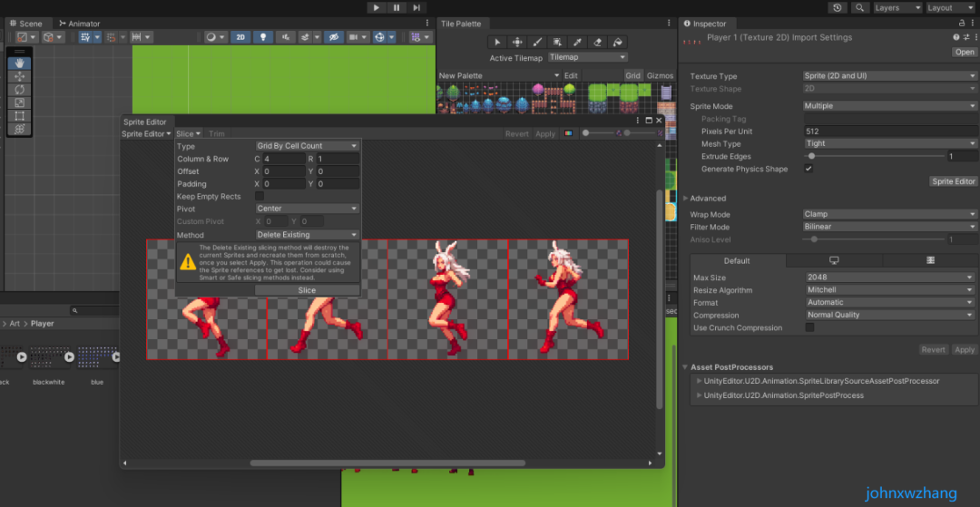Select the Hand (View) tool in Scene
This screenshot has height=507, width=980.
(x=19, y=63)
